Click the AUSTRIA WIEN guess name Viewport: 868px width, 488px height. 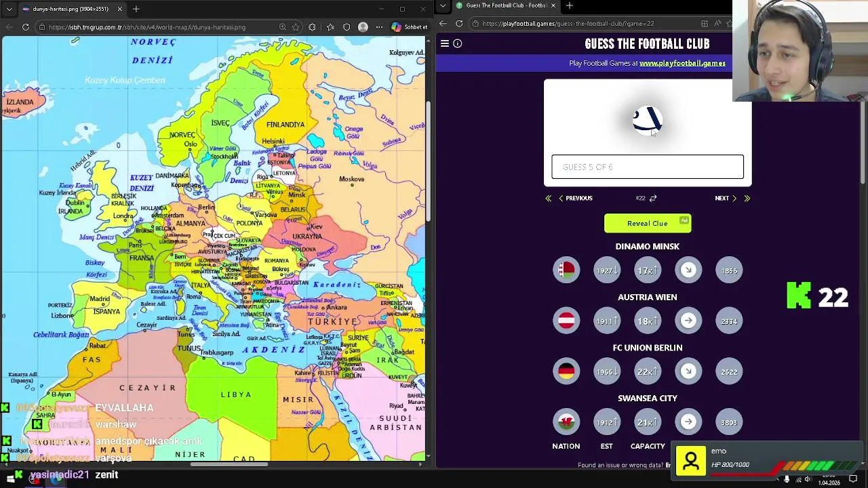pyautogui.click(x=648, y=297)
